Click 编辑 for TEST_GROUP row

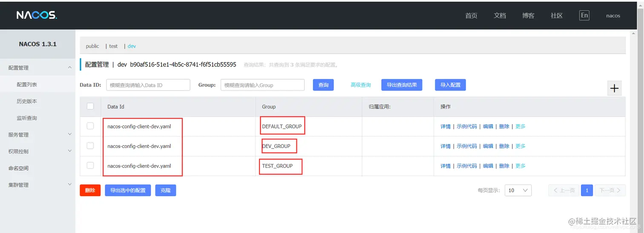[x=488, y=166]
